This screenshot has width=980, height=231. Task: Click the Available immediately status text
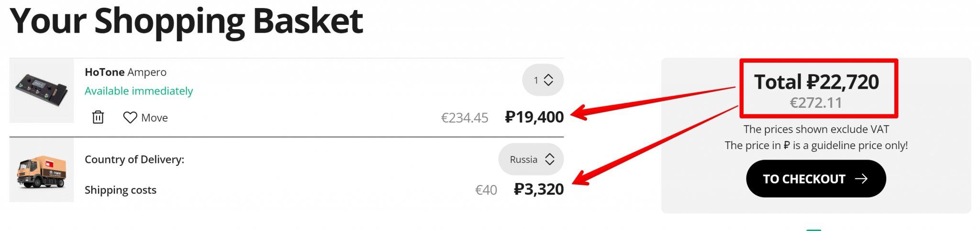pos(139,91)
